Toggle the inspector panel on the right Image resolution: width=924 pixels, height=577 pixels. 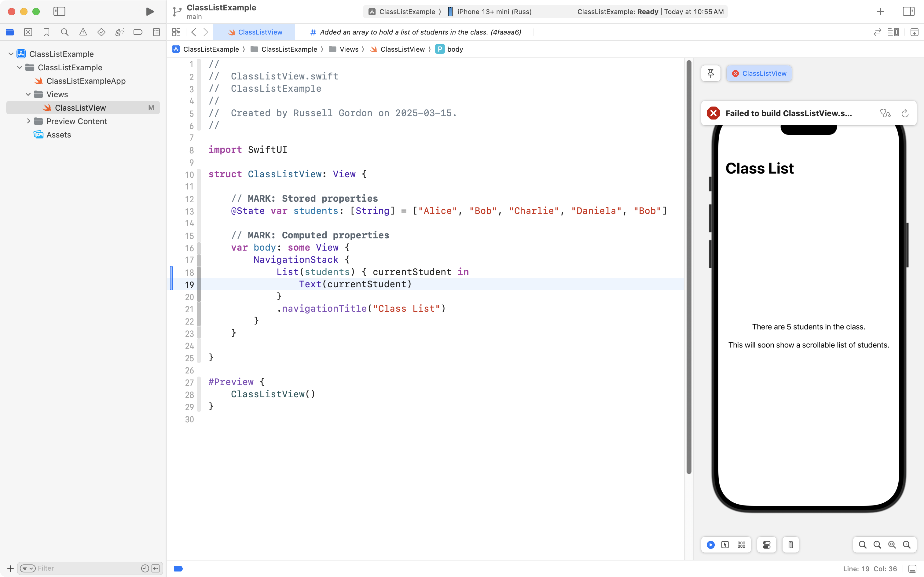click(908, 11)
